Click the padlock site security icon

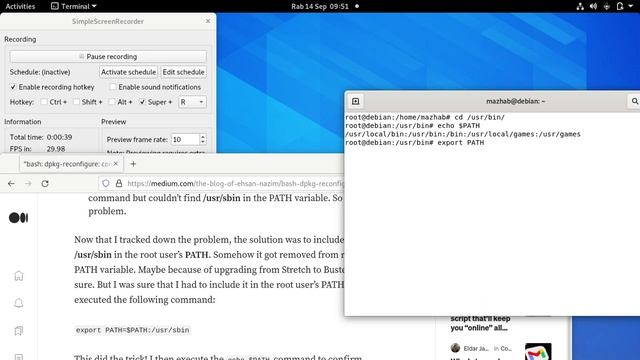pos(119,183)
